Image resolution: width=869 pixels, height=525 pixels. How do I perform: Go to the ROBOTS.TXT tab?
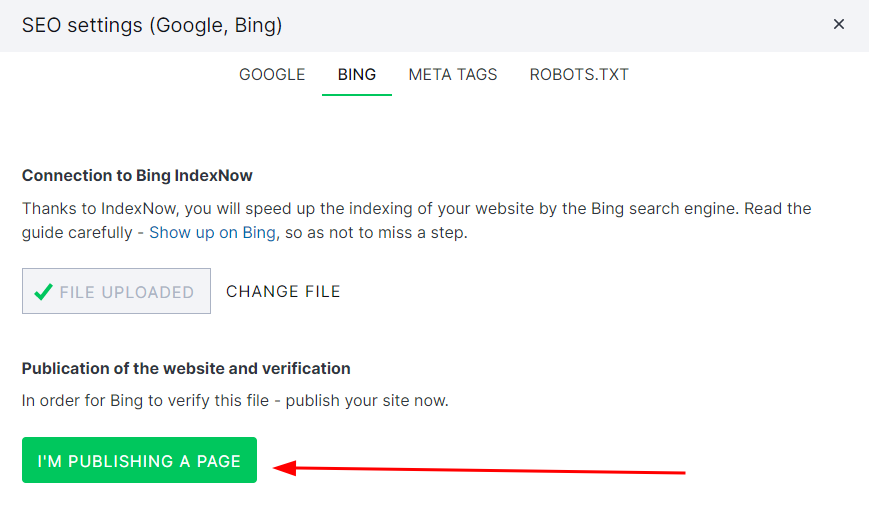pos(579,75)
